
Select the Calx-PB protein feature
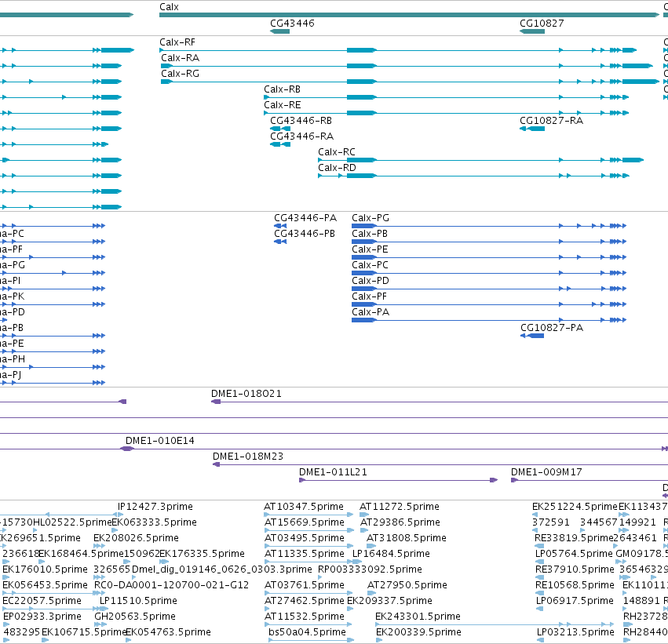tap(489, 242)
